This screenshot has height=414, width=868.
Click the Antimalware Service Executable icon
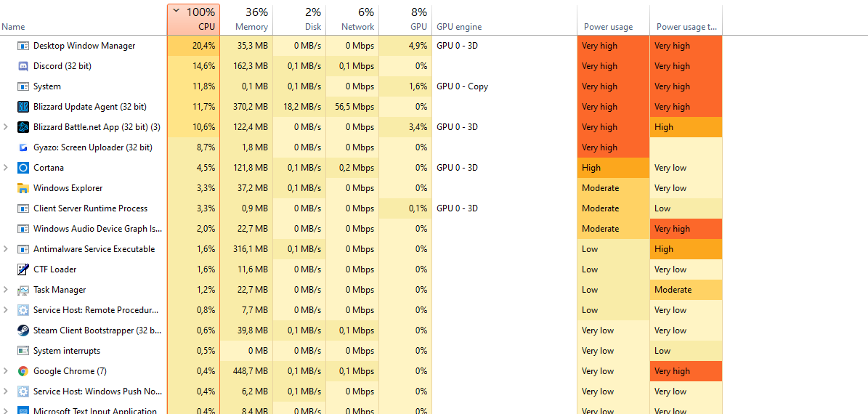click(23, 249)
